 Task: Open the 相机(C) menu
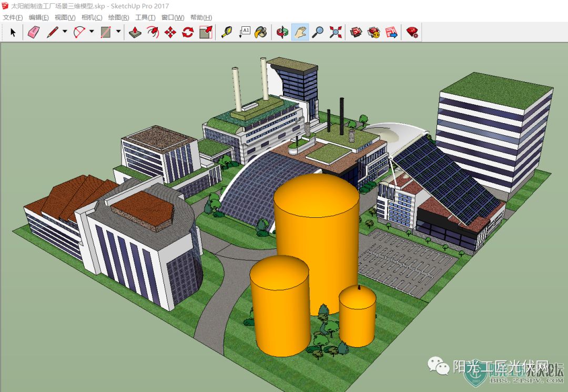pyautogui.click(x=92, y=17)
